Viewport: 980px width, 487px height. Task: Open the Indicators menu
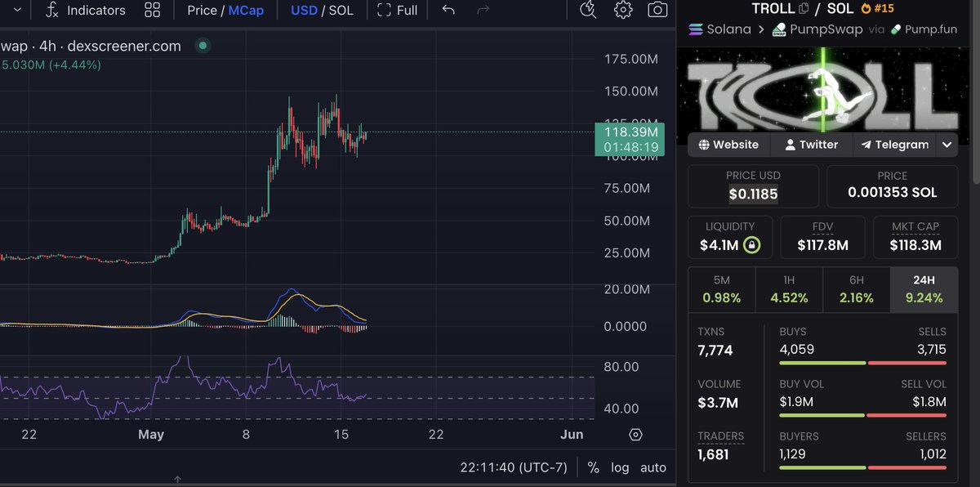click(x=85, y=10)
